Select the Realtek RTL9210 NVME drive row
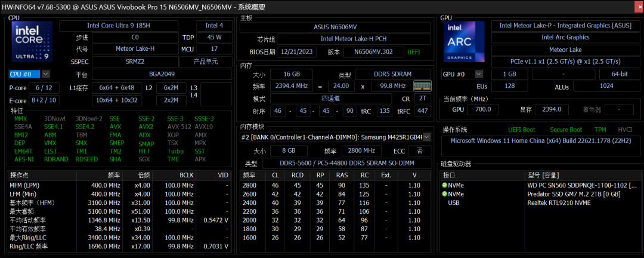 click(540, 202)
